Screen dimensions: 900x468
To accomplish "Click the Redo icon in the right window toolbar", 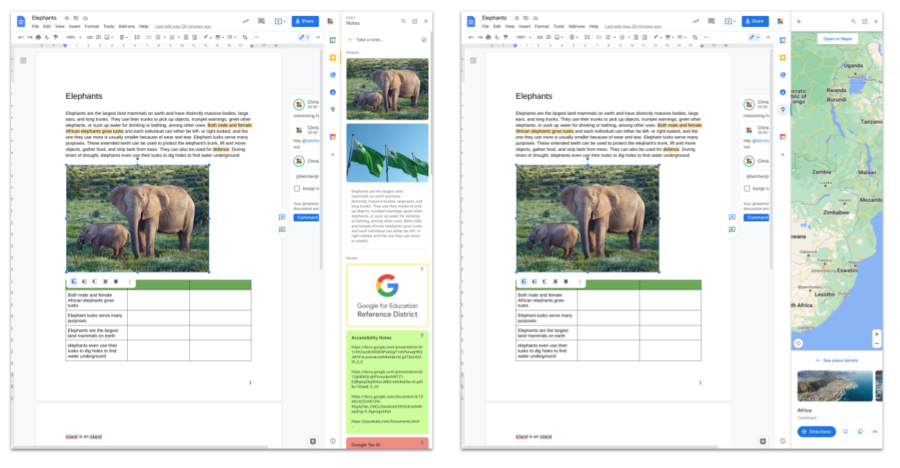I will point(480,37).
